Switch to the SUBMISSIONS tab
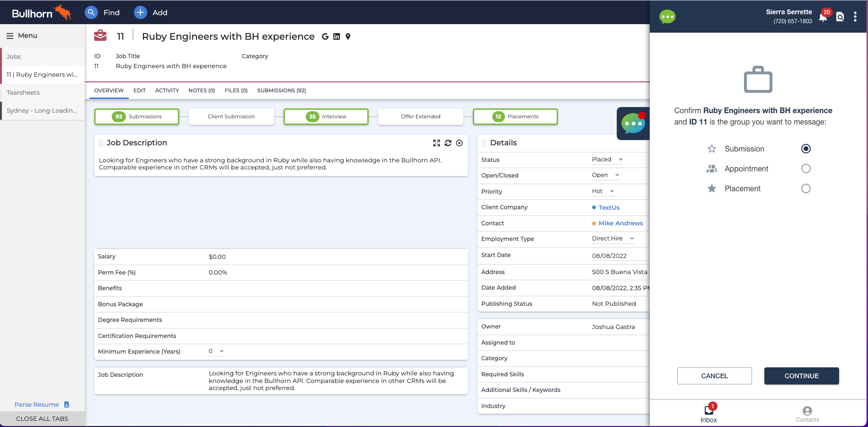The height and width of the screenshot is (427, 868). 281,90
